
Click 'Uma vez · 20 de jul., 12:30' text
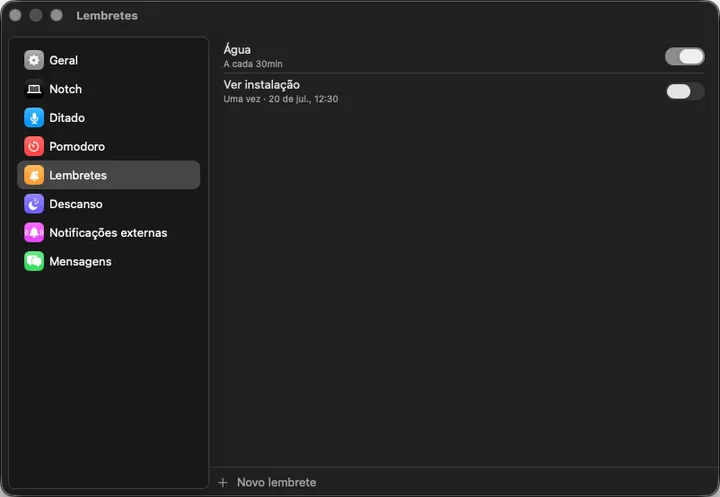pos(281,99)
